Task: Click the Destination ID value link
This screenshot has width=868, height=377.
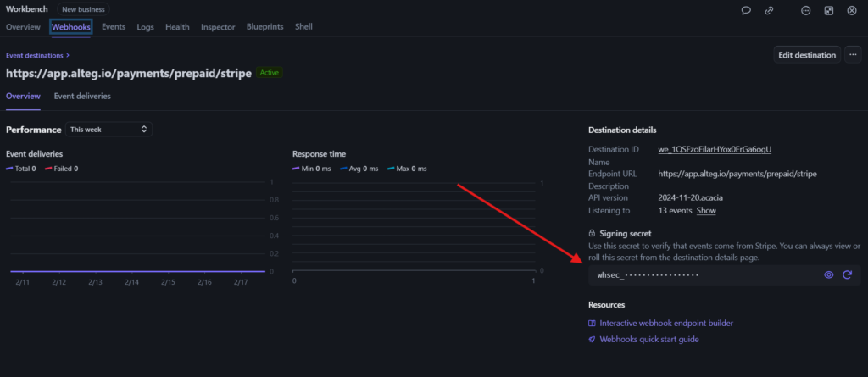Action: pos(715,150)
